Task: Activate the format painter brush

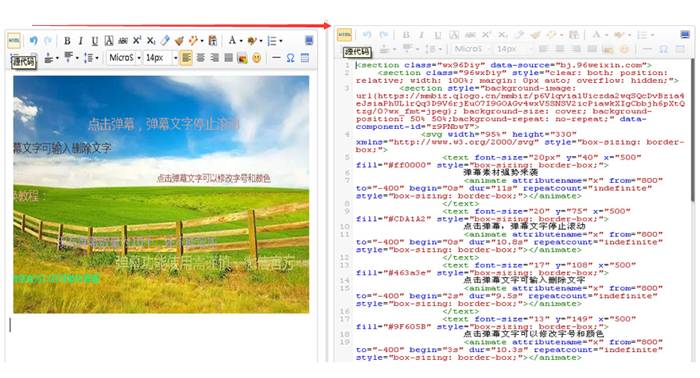Action: point(179,41)
